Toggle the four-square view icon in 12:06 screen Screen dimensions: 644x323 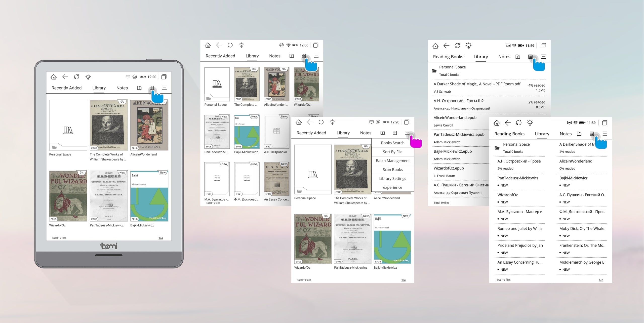304,56
